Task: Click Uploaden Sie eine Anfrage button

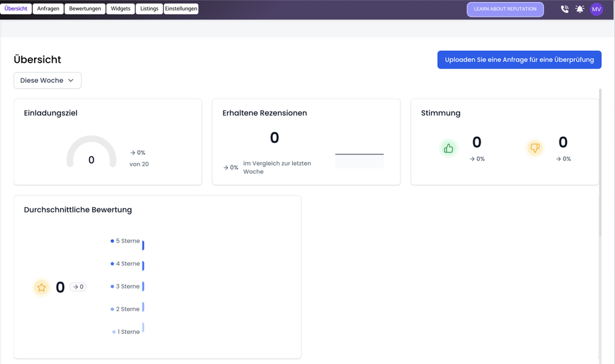Action: tap(519, 59)
